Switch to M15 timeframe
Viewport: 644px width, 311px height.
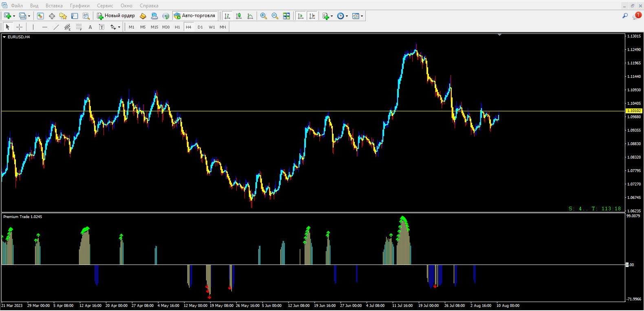[154, 27]
